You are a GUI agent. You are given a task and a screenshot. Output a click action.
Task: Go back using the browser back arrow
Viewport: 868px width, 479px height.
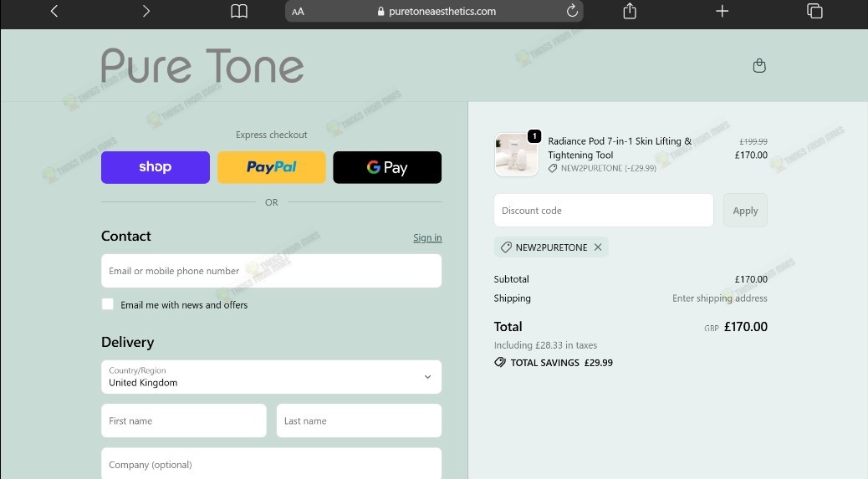point(54,11)
